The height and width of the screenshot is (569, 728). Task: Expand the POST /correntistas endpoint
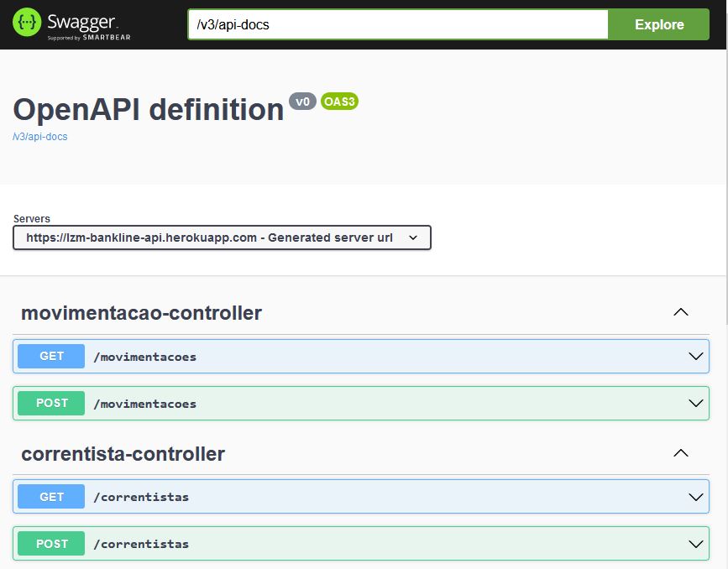[694, 543]
